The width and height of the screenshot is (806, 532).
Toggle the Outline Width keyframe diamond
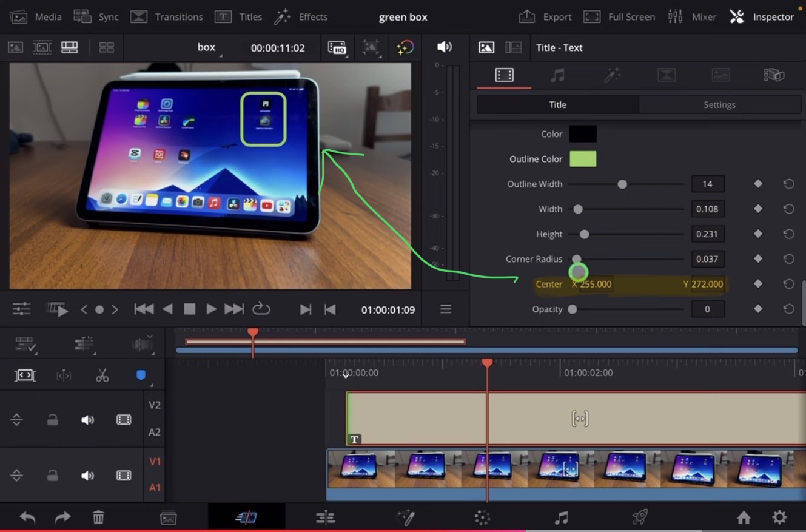(x=757, y=184)
